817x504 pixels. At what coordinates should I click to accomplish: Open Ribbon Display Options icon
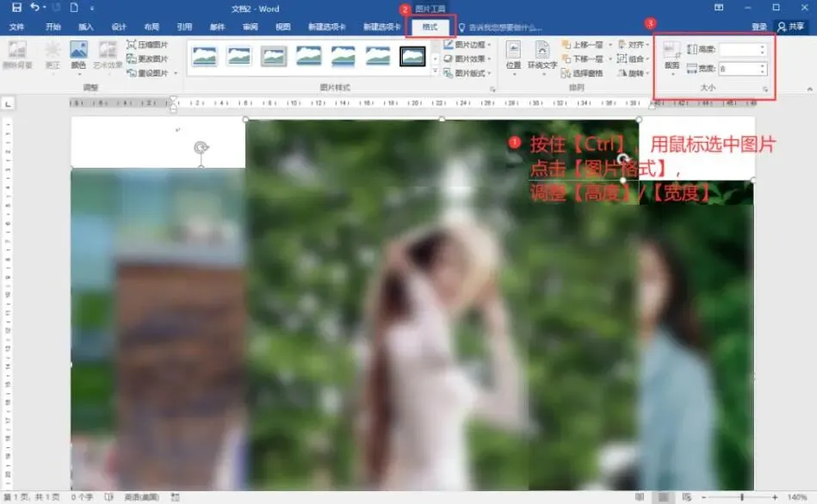pos(719,7)
